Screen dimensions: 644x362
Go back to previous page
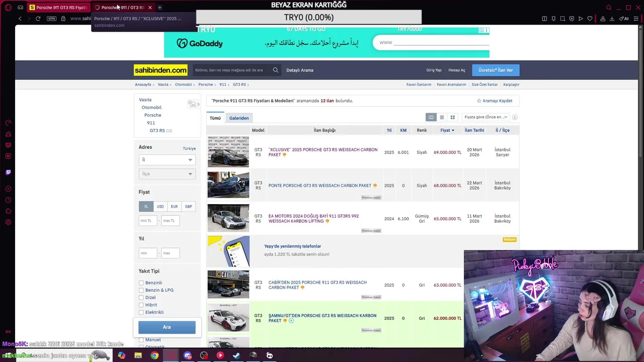pyautogui.click(x=20, y=19)
